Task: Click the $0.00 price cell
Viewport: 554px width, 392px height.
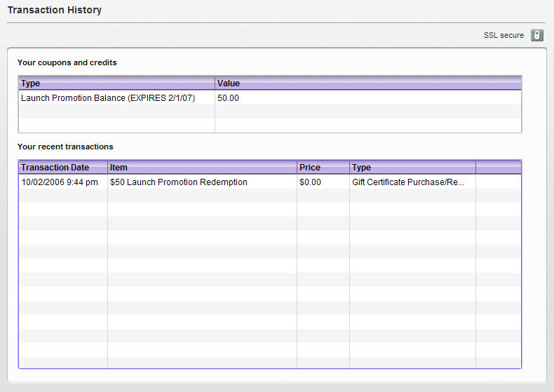Action: tap(310, 182)
